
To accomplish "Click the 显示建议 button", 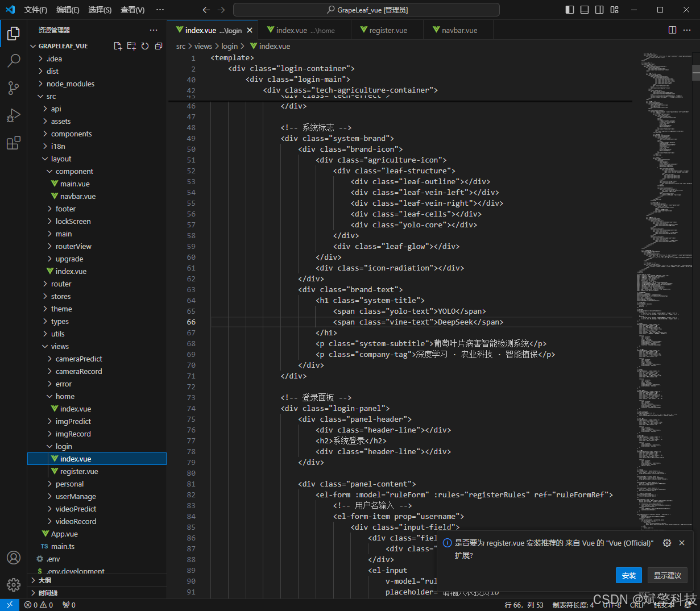I will coord(668,575).
